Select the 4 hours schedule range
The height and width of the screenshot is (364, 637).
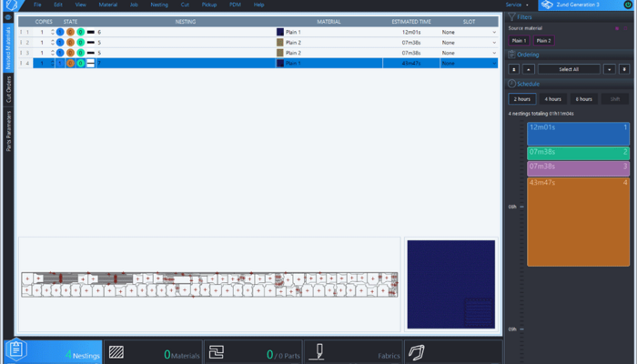[x=552, y=98]
